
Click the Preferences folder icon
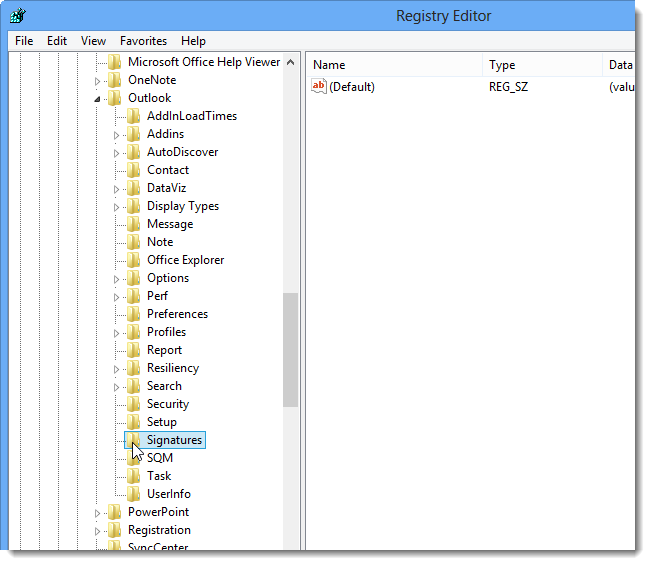click(x=133, y=314)
